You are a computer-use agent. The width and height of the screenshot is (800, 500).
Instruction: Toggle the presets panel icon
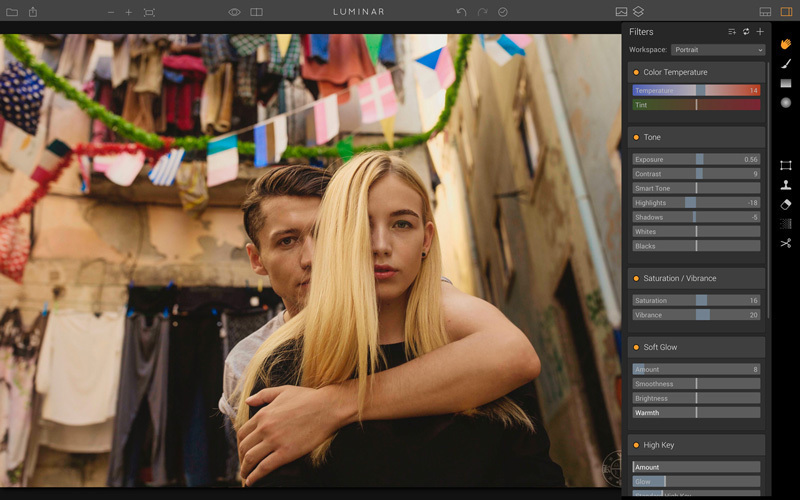click(765, 12)
